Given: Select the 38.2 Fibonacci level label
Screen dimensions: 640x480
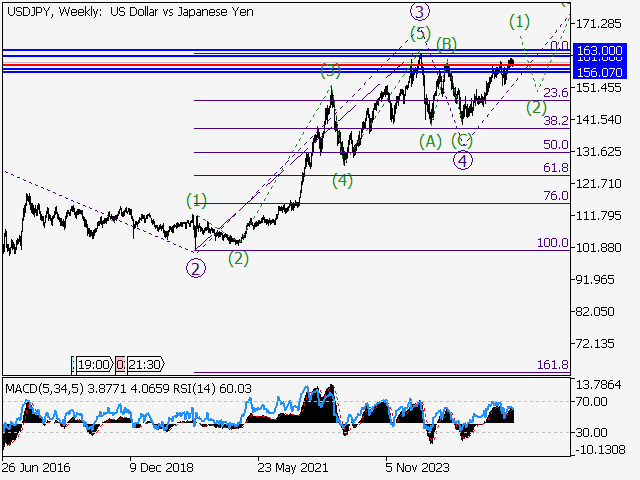Looking at the screenshot, I should [556, 121].
